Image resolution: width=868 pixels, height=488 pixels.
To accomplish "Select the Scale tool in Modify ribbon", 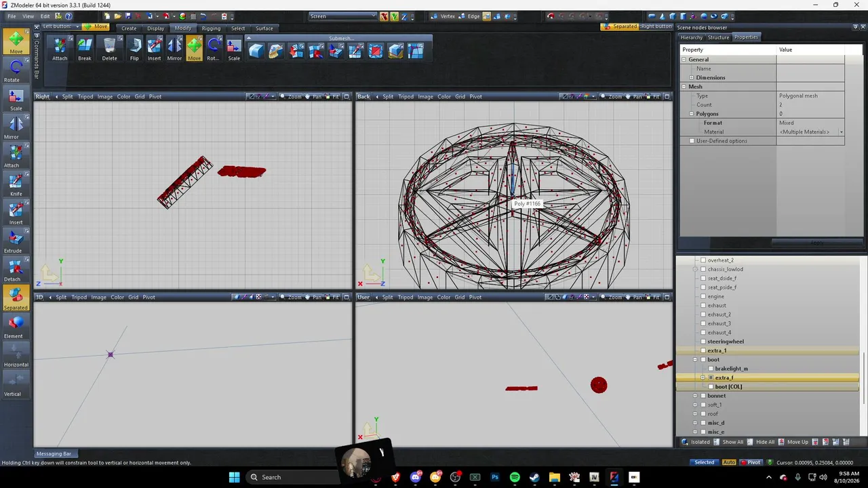I will coord(234,49).
